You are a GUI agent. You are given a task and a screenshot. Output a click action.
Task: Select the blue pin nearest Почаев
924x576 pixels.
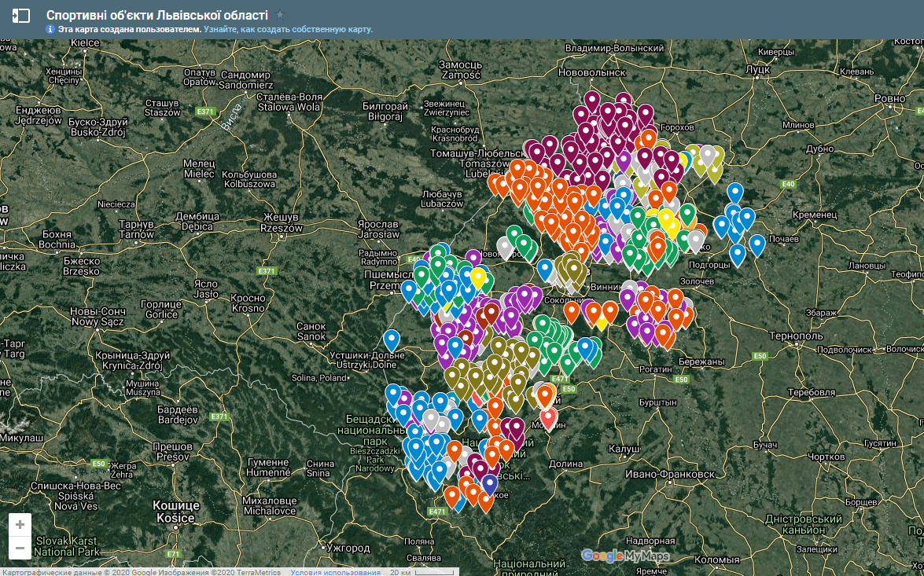coord(757,244)
